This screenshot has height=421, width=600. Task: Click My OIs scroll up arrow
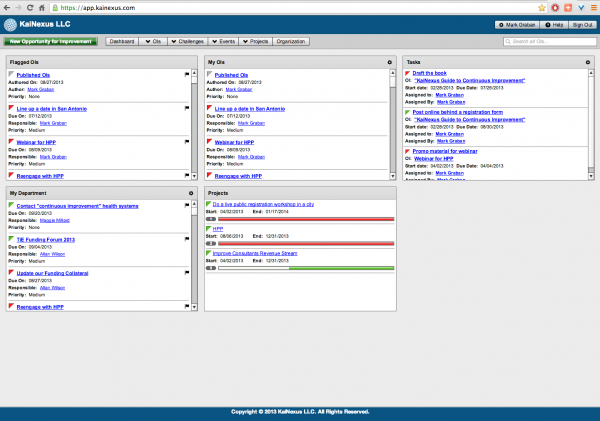(x=393, y=73)
